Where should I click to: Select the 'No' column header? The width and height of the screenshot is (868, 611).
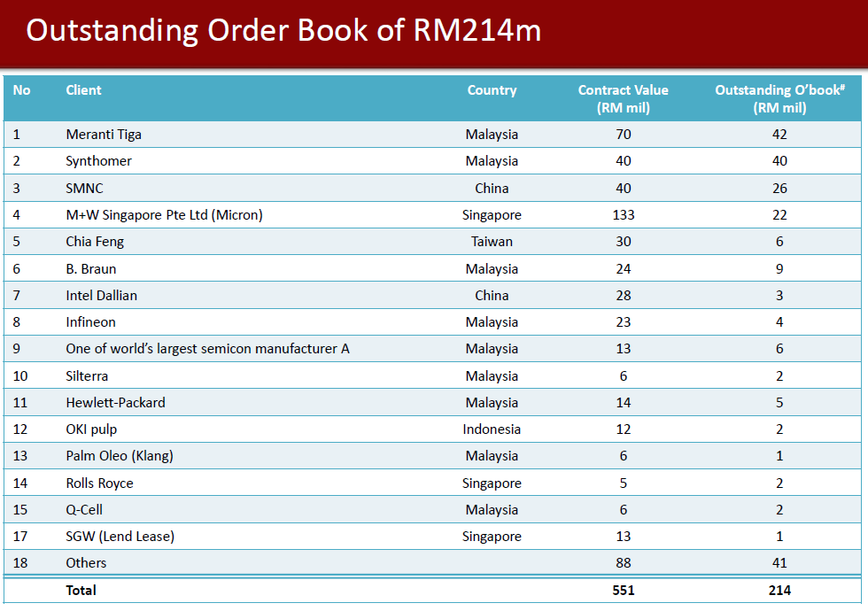pos(21,90)
